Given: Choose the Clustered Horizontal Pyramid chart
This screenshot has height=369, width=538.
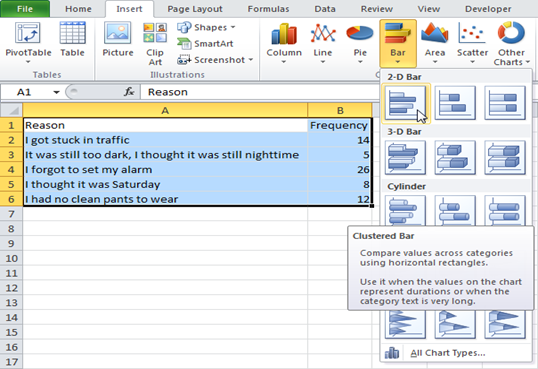Looking at the screenshot, I should point(406,324).
